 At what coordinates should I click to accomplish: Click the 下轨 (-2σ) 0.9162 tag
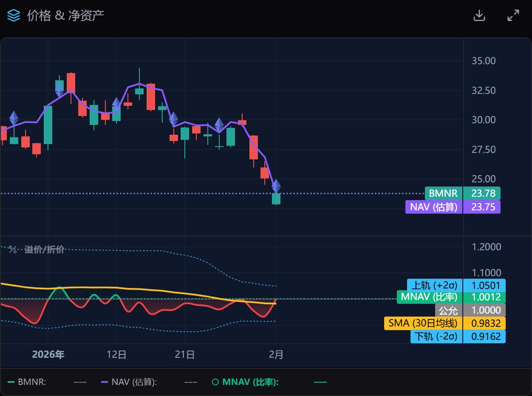[x=458, y=336]
